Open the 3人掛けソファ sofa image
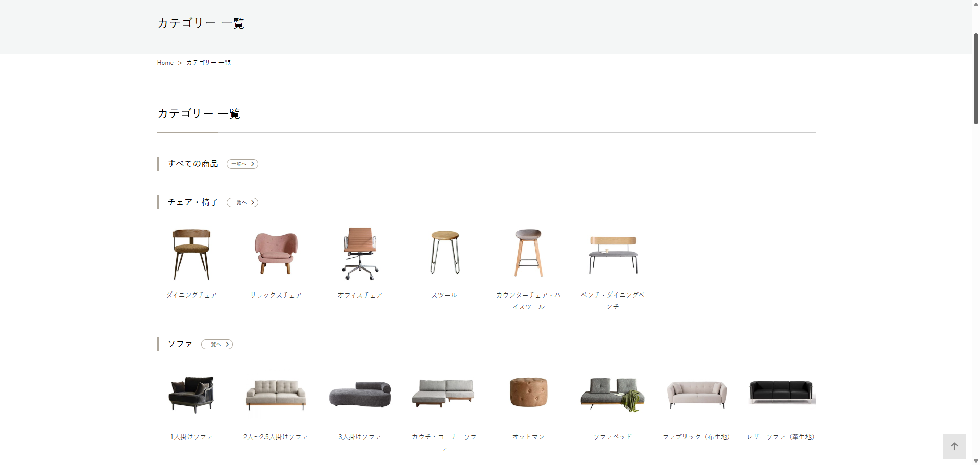980x465 pixels. point(360,394)
